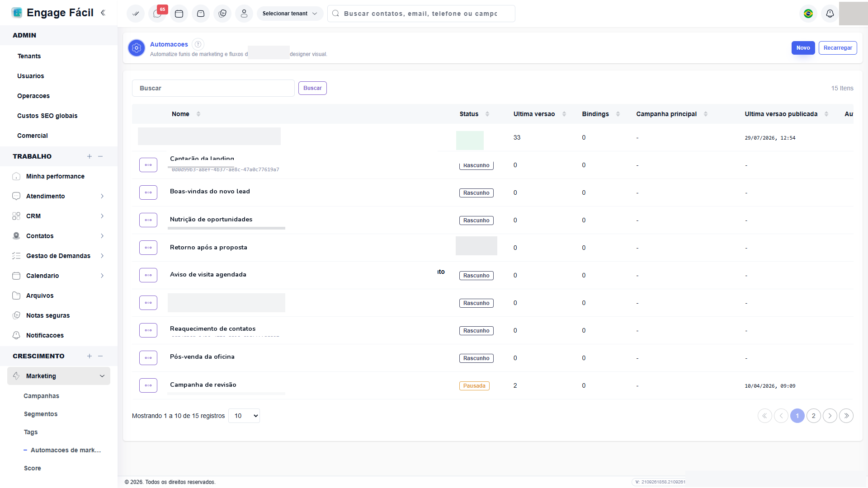Open the double-check tasks icon in top bar
Screen dimensions: 868x488
136,14
